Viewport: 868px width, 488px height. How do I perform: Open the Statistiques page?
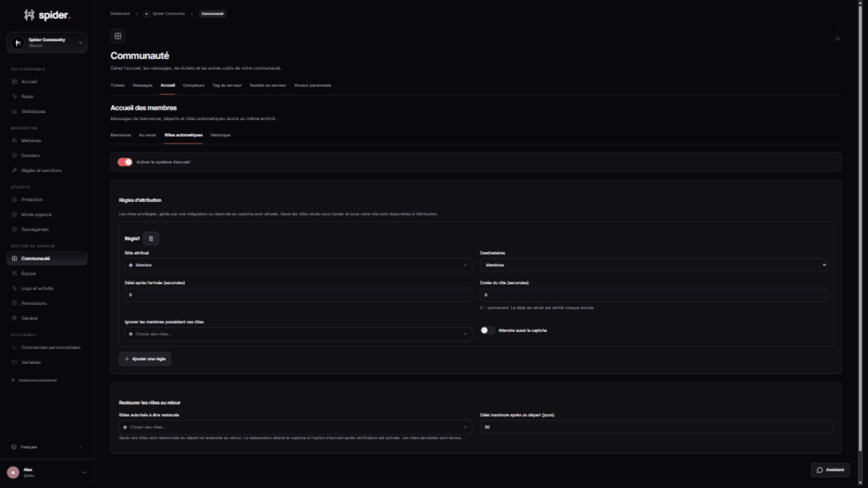pos(47,111)
